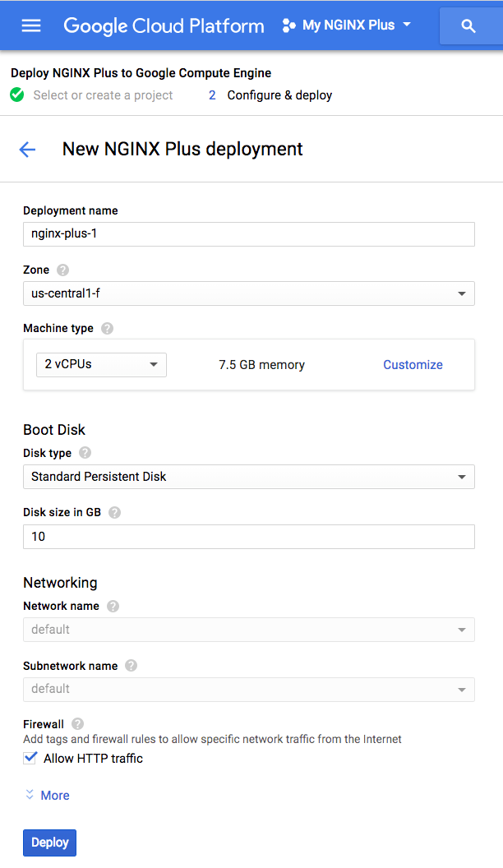Click the Google Cloud Platform logo

163,25
